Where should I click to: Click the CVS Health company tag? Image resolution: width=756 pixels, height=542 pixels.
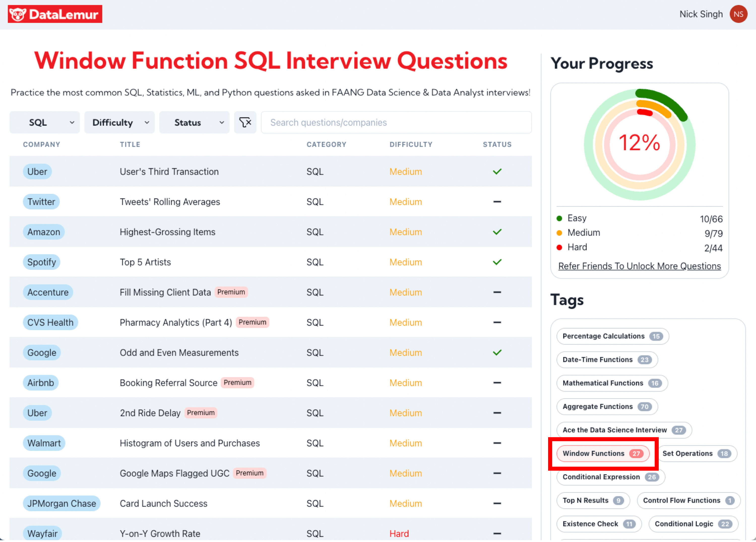coord(50,322)
